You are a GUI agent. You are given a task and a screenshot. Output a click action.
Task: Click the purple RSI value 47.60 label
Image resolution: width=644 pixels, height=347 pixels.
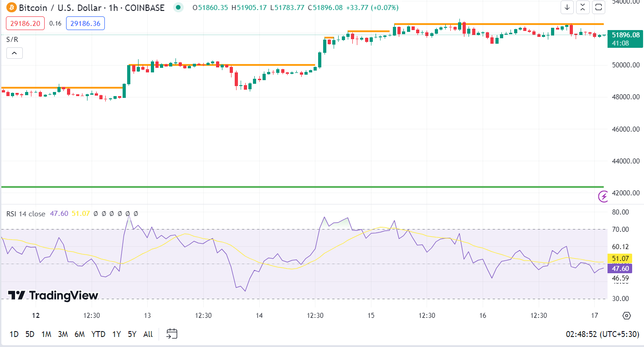click(620, 268)
